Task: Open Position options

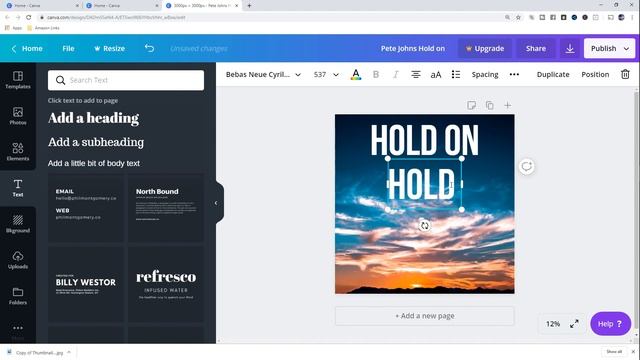Action: (x=595, y=75)
